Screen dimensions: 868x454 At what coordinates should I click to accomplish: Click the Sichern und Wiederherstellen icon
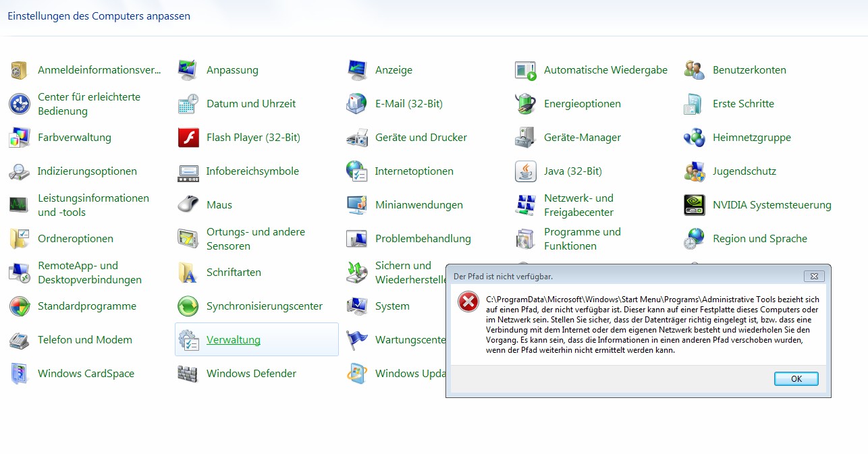[356, 272]
